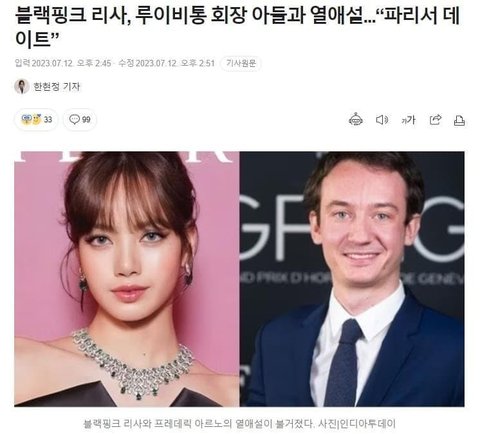Click the 33 reaction count
The image size is (480, 434).
(x=48, y=119)
